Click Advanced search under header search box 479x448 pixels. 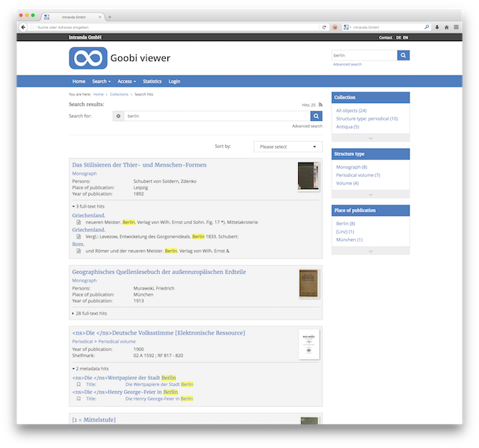pos(347,64)
